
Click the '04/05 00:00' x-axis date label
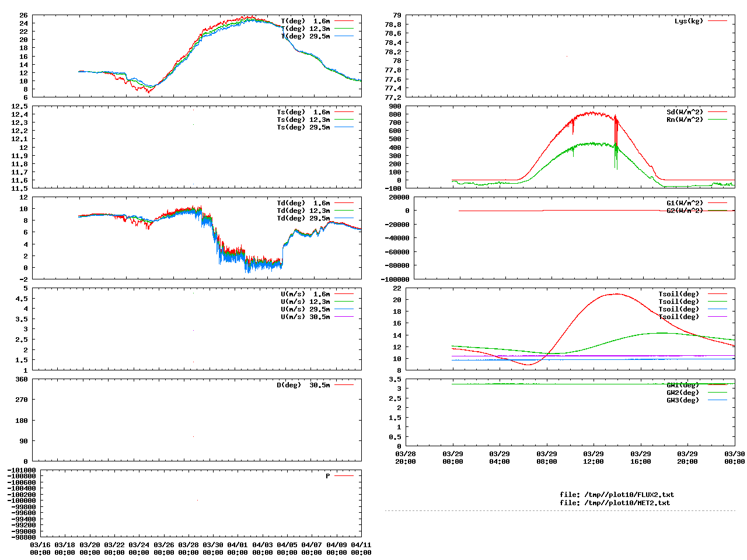[x=287, y=548]
